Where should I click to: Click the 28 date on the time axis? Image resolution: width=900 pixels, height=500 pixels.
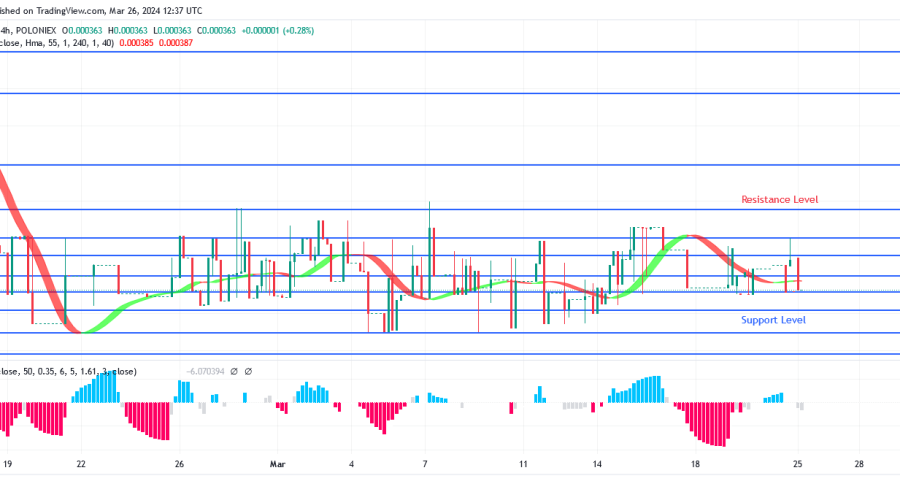pos(859,465)
